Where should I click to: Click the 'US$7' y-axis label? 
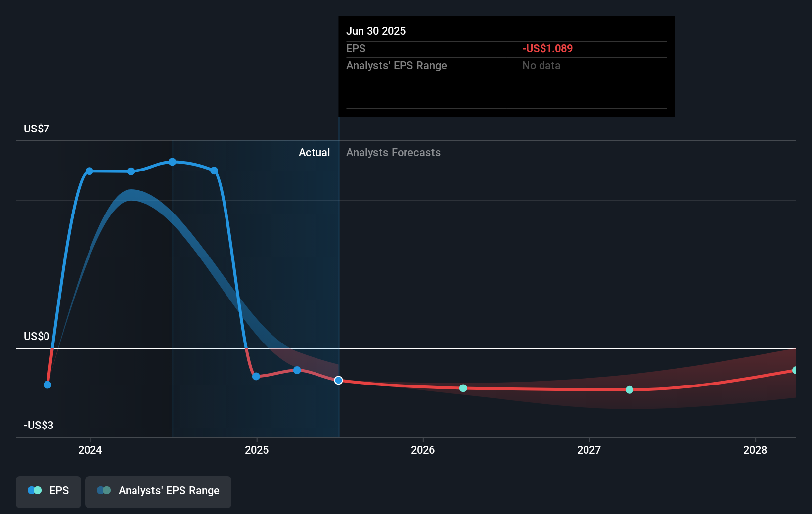37,128
